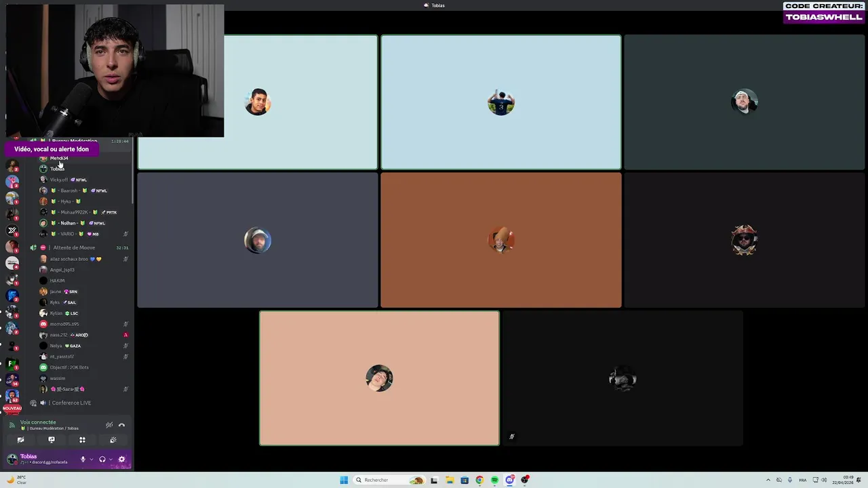Open Task View on taskbar
Screen dimensions: 868x488
(x=434, y=480)
